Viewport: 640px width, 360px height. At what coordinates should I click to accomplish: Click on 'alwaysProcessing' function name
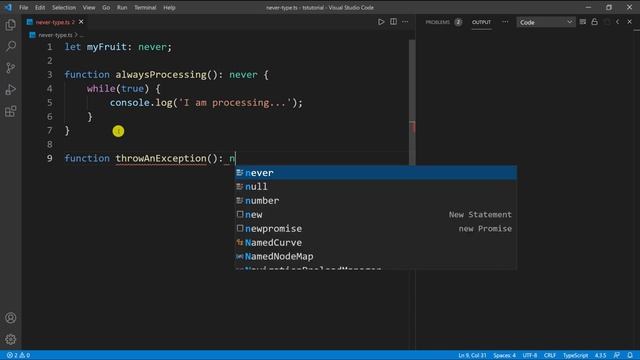coord(161,75)
